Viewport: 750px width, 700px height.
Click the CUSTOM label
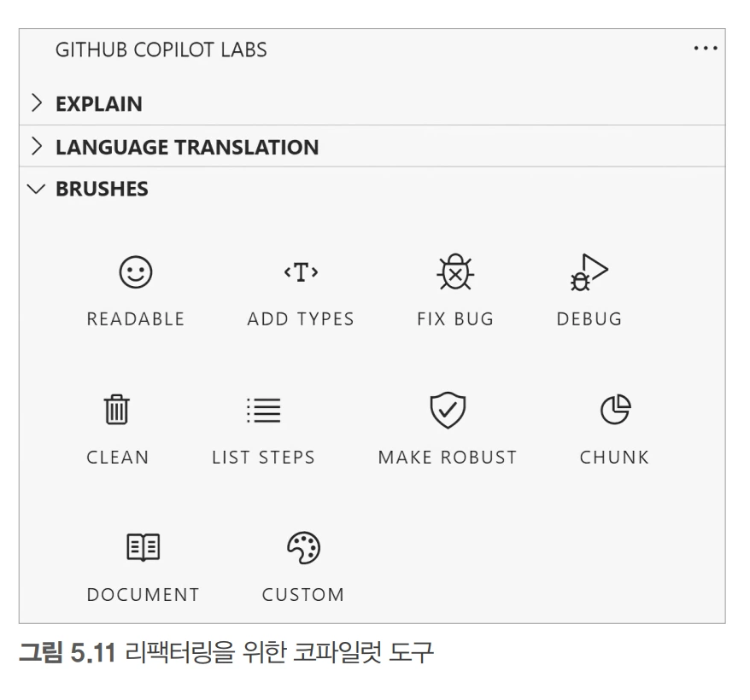point(303,594)
